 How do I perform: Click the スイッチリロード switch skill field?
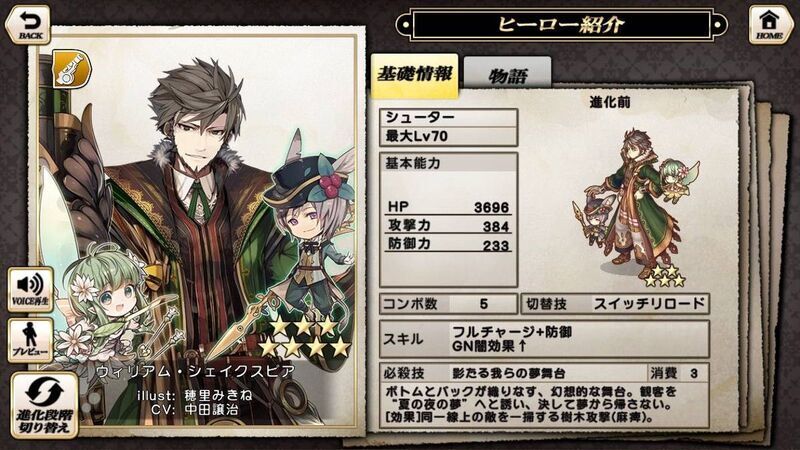pos(615,304)
